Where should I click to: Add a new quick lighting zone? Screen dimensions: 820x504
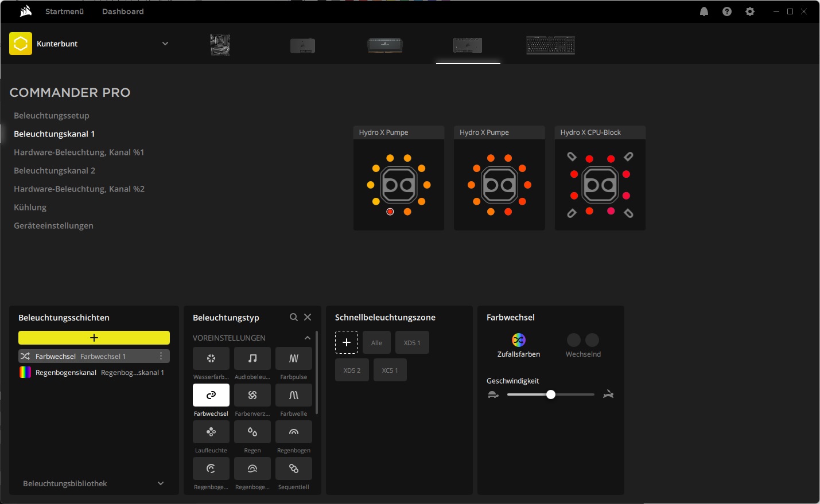coord(347,342)
